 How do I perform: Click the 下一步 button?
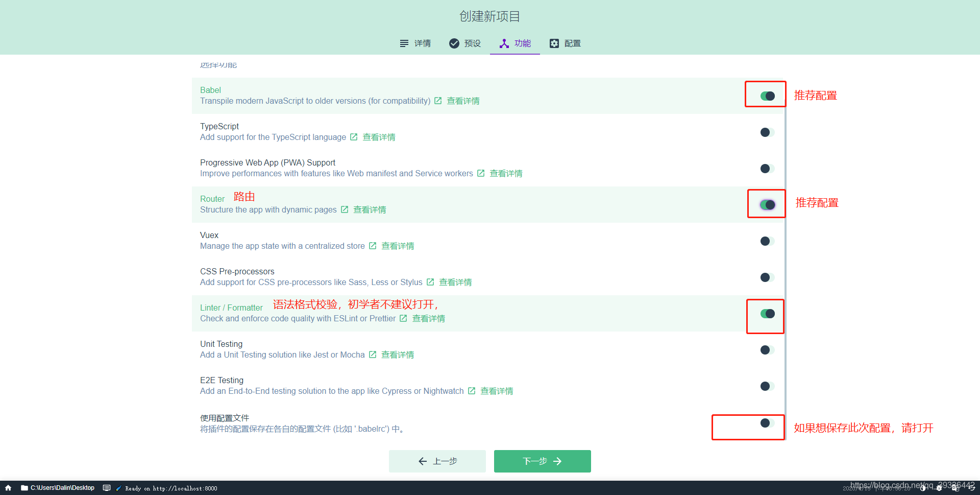542,461
